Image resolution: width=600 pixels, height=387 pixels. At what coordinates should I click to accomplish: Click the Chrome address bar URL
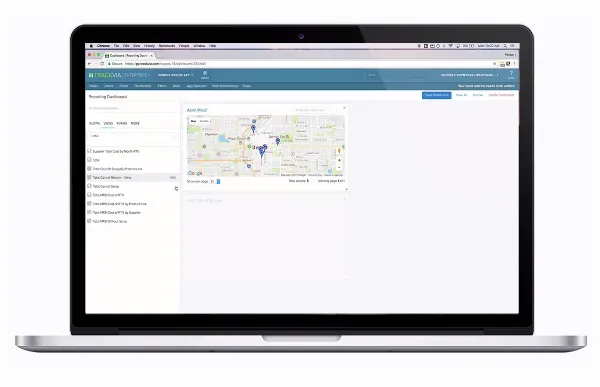point(165,64)
